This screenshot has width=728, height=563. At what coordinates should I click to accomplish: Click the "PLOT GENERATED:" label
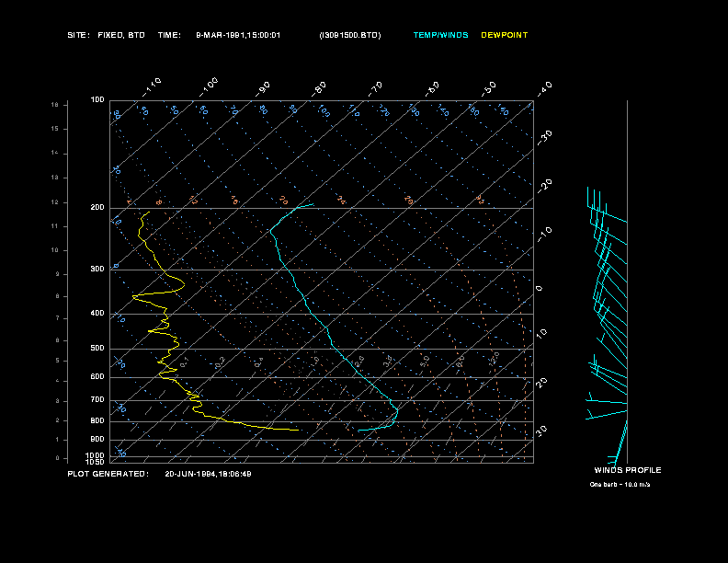pyautogui.click(x=108, y=474)
